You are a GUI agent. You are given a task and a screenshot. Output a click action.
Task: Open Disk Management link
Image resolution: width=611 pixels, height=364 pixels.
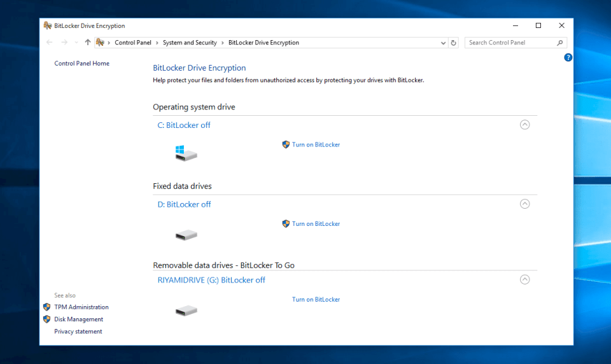(79, 319)
